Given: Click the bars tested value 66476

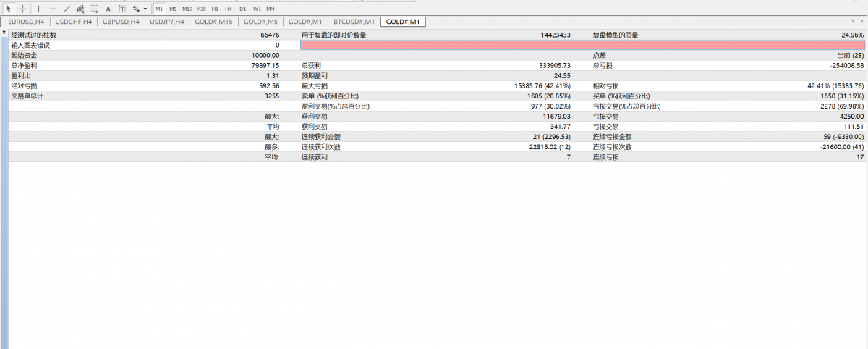Looking at the screenshot, I should click(x=270, y=35).
